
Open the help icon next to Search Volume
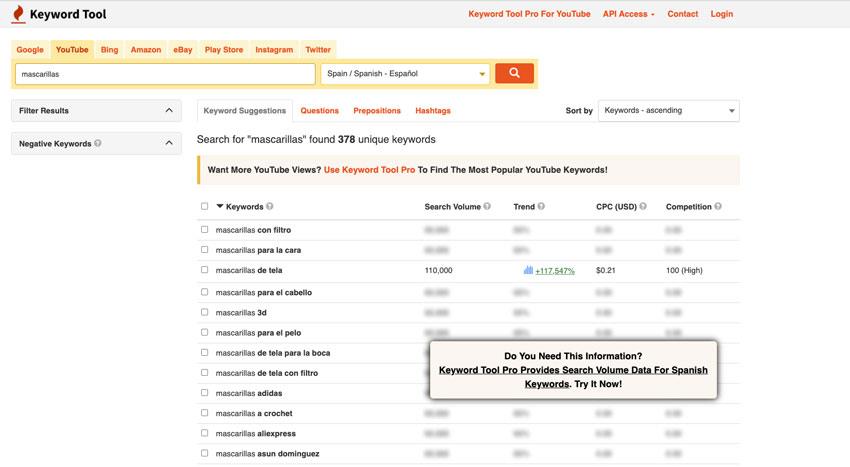(487, 206)
